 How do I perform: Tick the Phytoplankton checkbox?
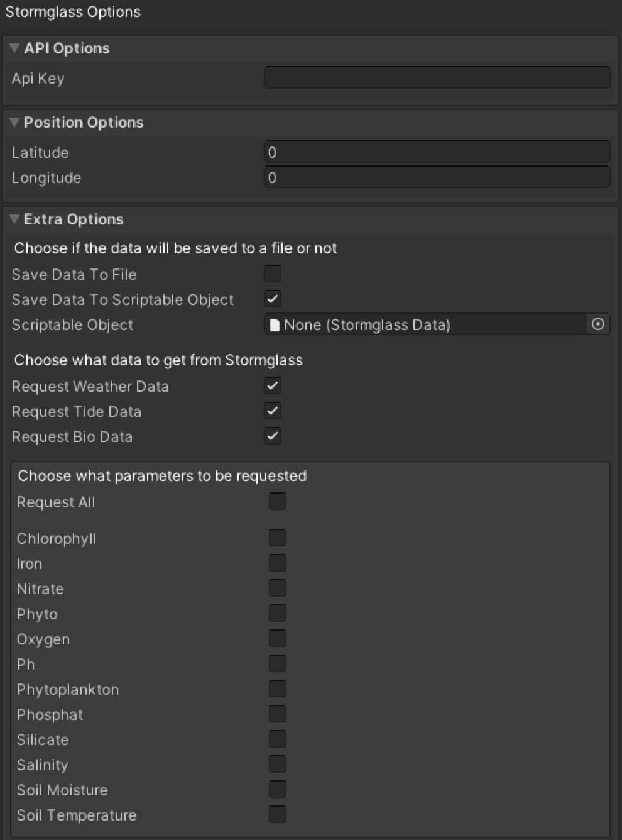click(278, 688)
